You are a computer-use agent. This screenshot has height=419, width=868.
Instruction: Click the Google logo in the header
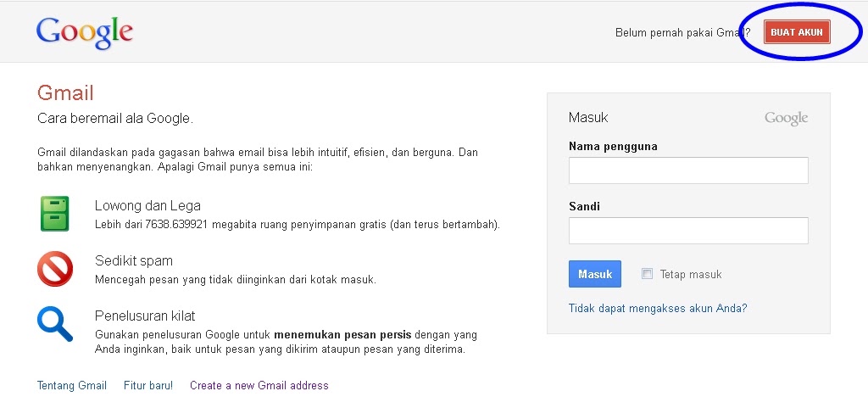[x=85, y=33]
